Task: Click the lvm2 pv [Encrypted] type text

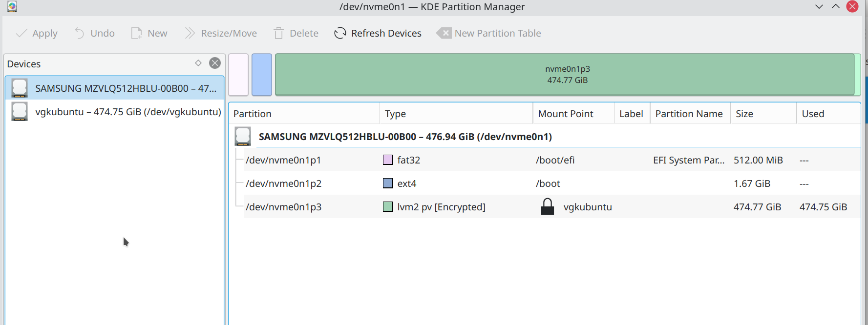Action: [x=441, y=207]
